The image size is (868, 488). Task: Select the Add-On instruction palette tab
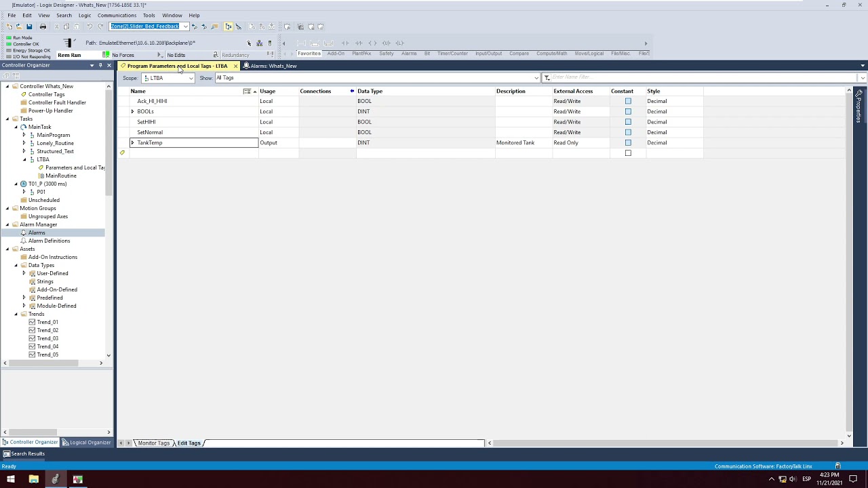tap(336, 54)
